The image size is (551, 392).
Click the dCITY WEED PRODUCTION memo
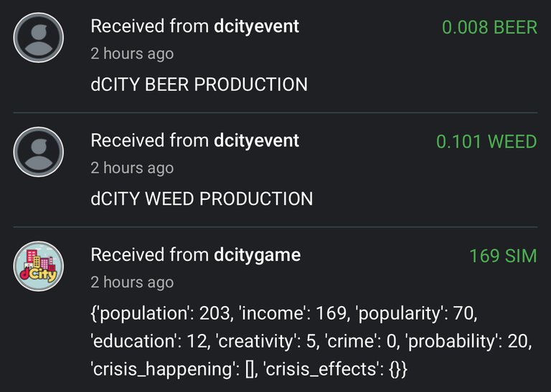point(202,199)
